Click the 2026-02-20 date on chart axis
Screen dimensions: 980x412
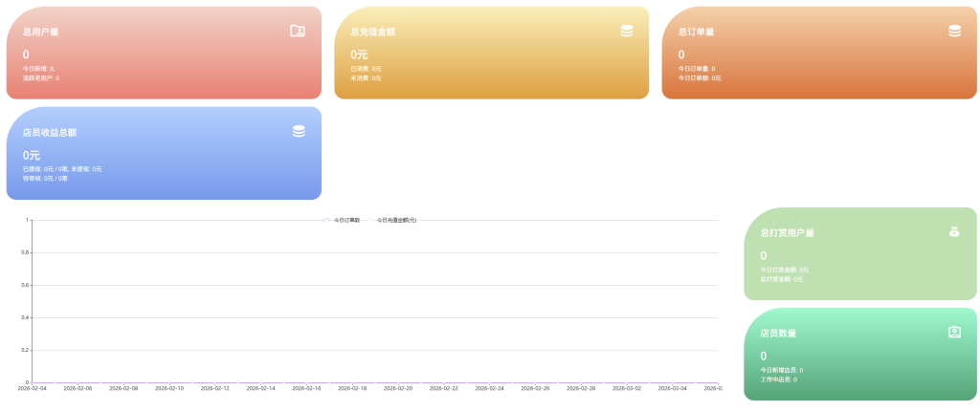coord(398,388)
